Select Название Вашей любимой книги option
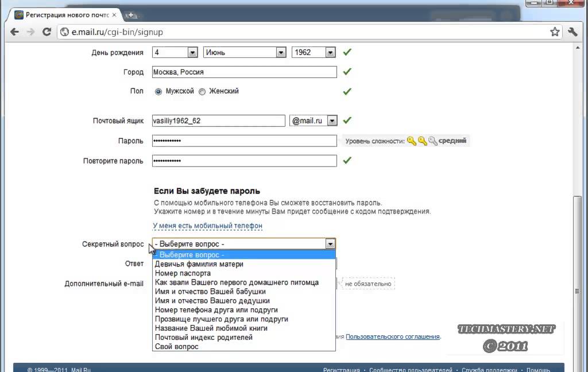Viewport: 588px width, 372px height. coord(211,328)
